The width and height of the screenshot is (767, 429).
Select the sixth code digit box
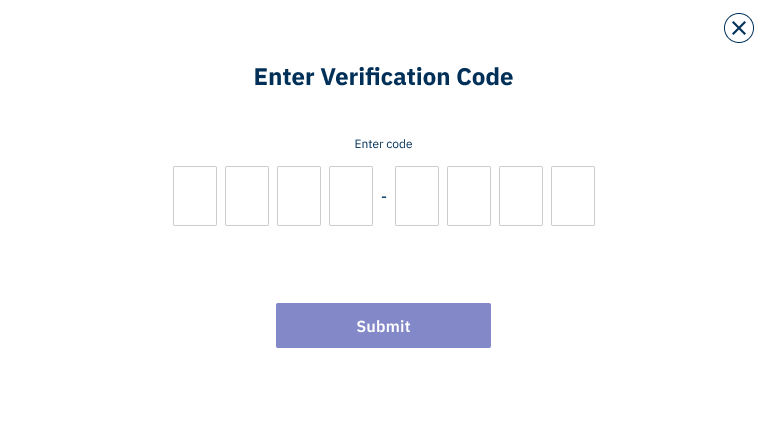(x=469, y=196)
